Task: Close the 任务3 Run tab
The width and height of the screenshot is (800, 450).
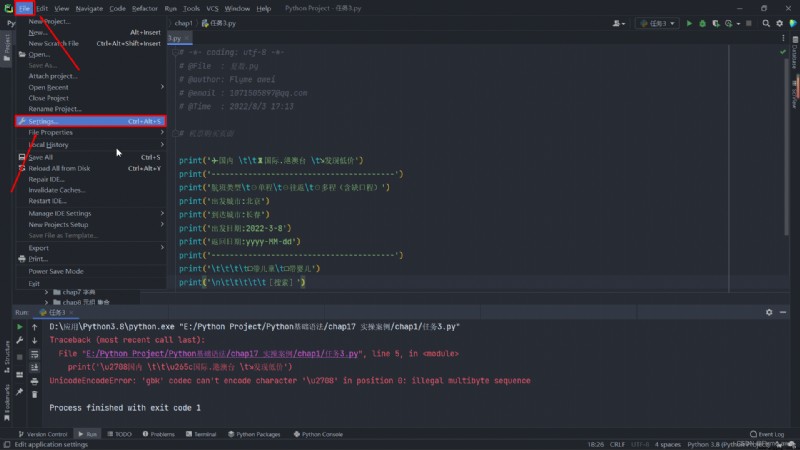Action: 71,312
